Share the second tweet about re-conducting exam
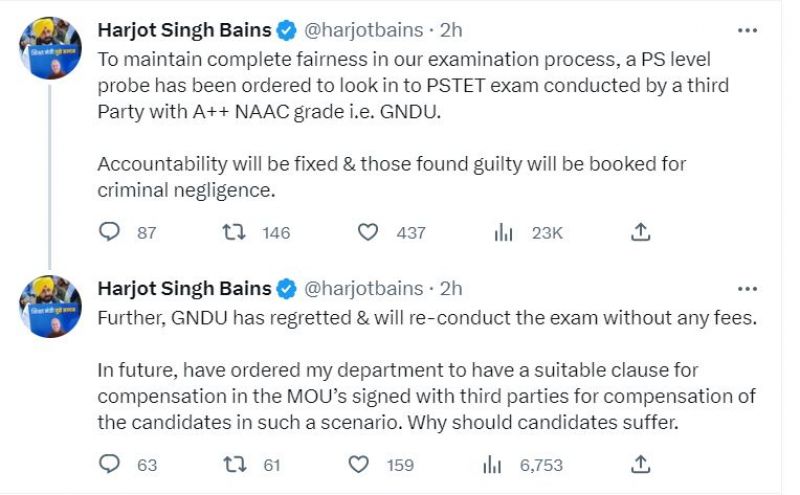The image size is (800, 495). [x=640, y=464]
